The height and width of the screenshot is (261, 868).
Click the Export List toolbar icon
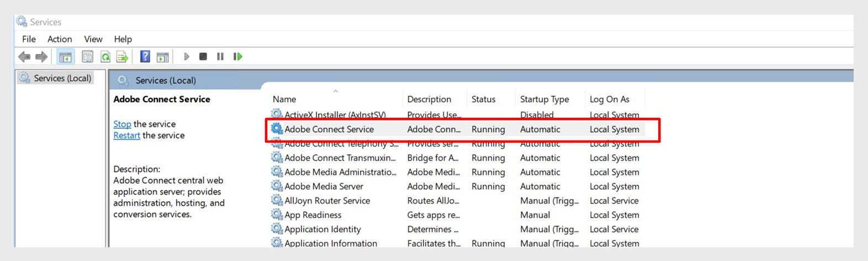[x=122, y=56]
